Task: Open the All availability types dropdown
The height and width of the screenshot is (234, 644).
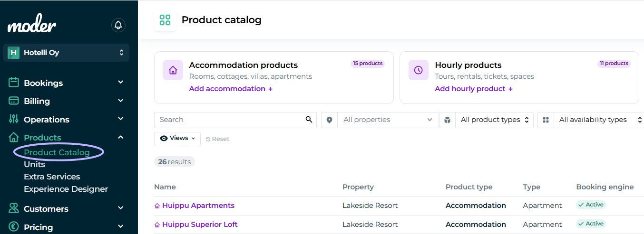Action: click(599, 120)
